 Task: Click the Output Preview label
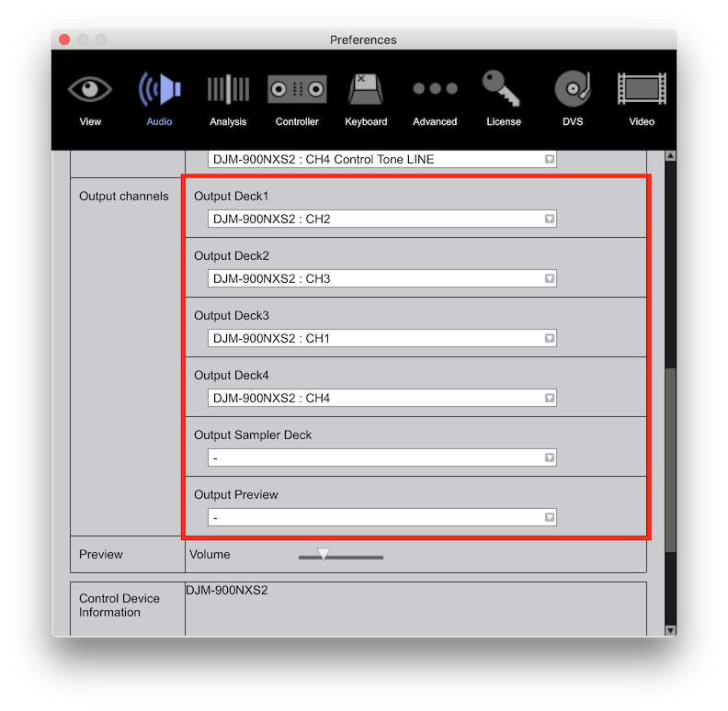point(236,495)
